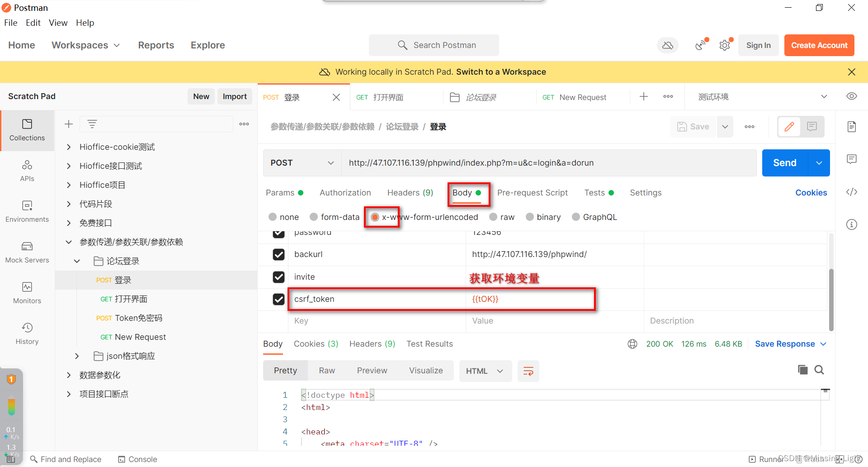868x467 pixels.
Task: Open the HTML response format dropdown
Action: (485, 371)
